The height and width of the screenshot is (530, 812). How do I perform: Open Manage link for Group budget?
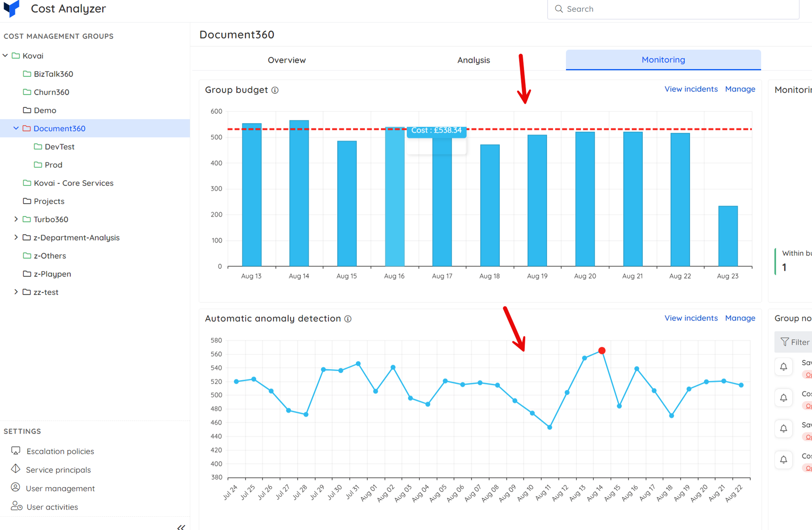[x=740, y=89]
